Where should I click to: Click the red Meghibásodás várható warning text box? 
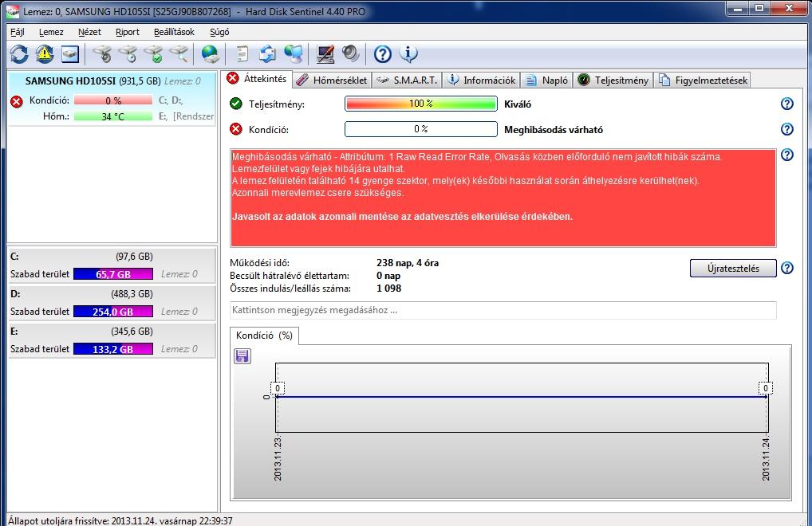[503, 198]
